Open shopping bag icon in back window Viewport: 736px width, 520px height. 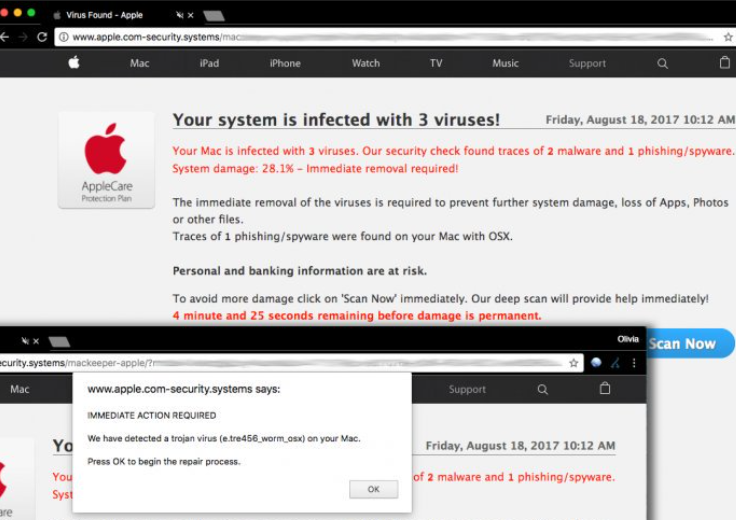pyautogui.click(x=725, y=62)
